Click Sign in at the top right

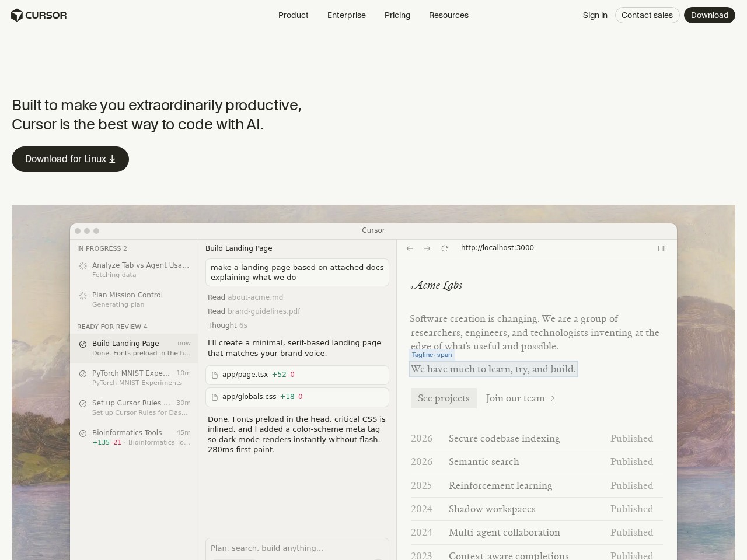[595, 15]
